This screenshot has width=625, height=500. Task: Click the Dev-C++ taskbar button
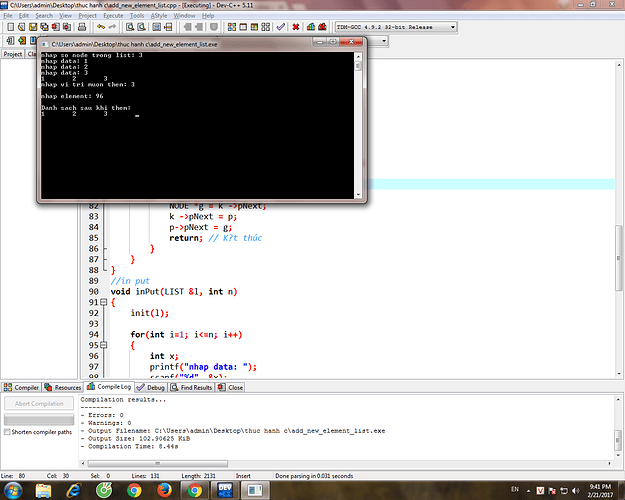pos(225,490)
